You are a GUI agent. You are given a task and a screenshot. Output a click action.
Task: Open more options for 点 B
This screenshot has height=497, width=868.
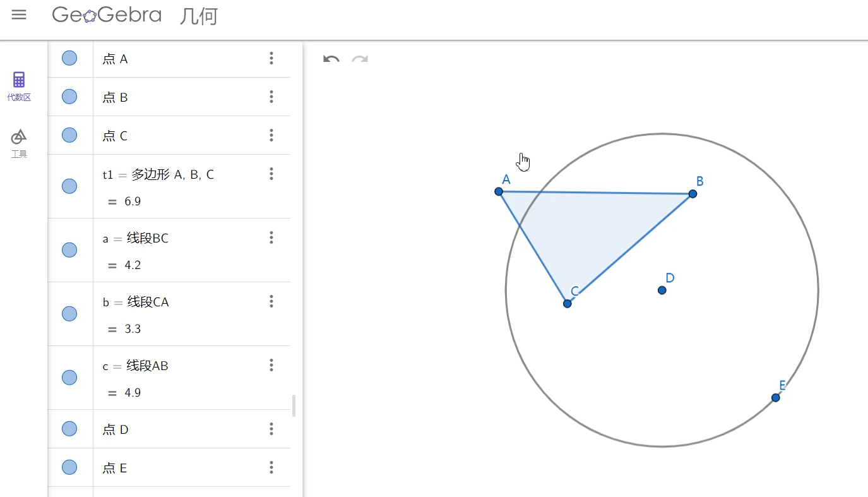(271, 97)
